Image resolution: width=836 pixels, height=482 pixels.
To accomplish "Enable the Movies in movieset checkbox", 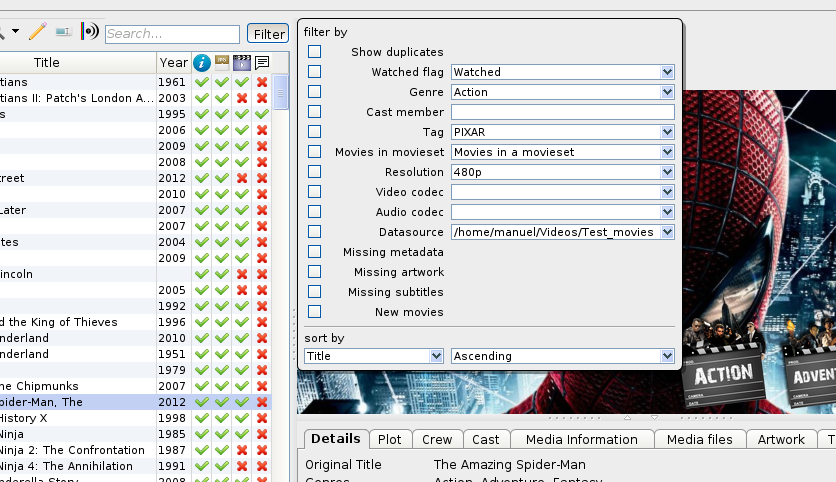I will [x=315, y=151].
